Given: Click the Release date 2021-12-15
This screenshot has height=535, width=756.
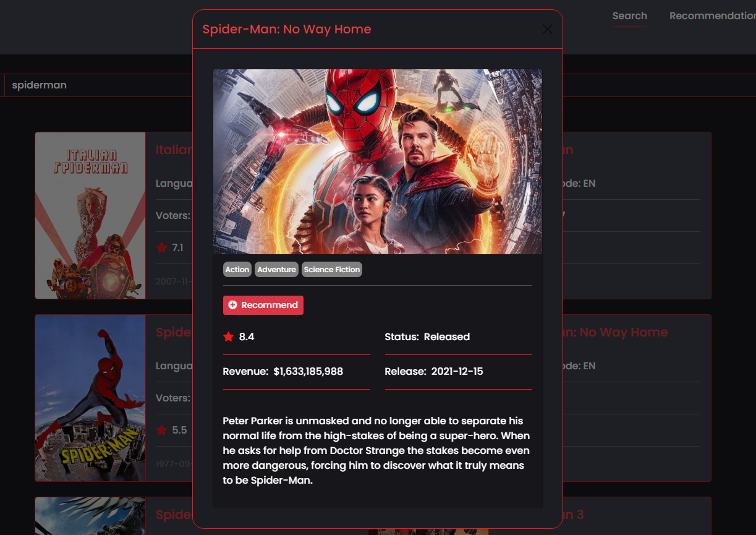Looking at the screenshot, I should point(457,371).
